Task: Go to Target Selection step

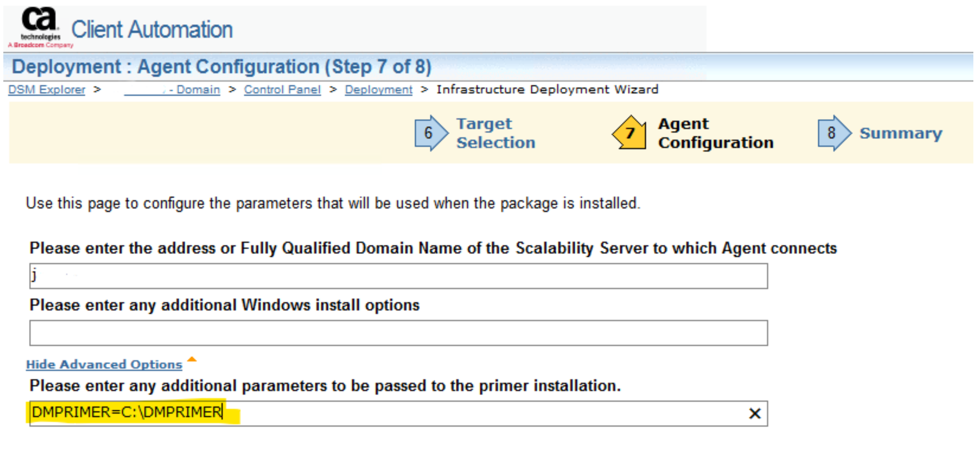Action: point(496,133)
